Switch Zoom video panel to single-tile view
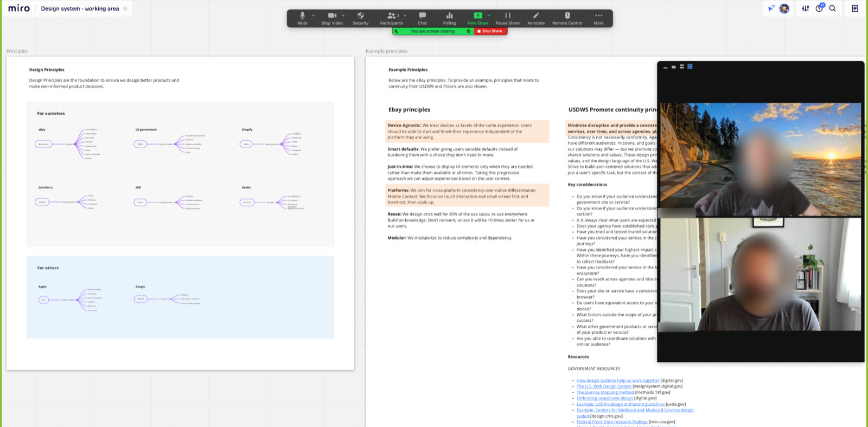 (674, 67)
